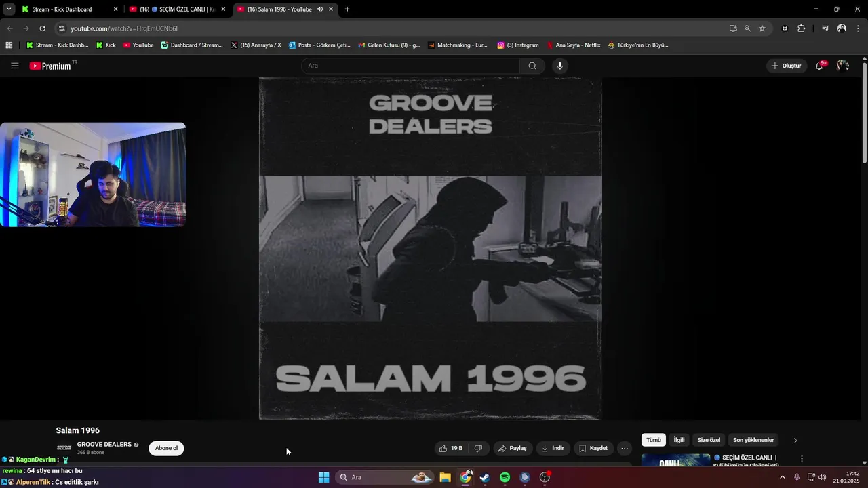The height and width of the screenshot is (488, 868).
Task: Download video with İndir button
Action: (553, 448)
